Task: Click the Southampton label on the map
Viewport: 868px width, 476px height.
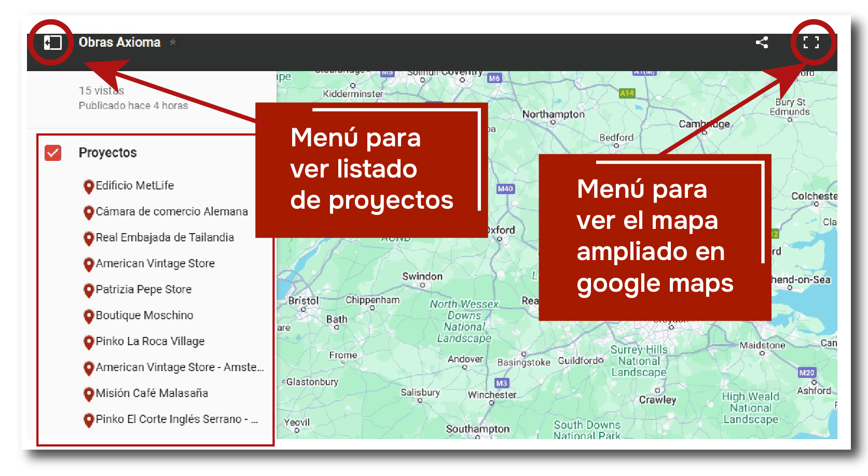Action: [478, 429]
